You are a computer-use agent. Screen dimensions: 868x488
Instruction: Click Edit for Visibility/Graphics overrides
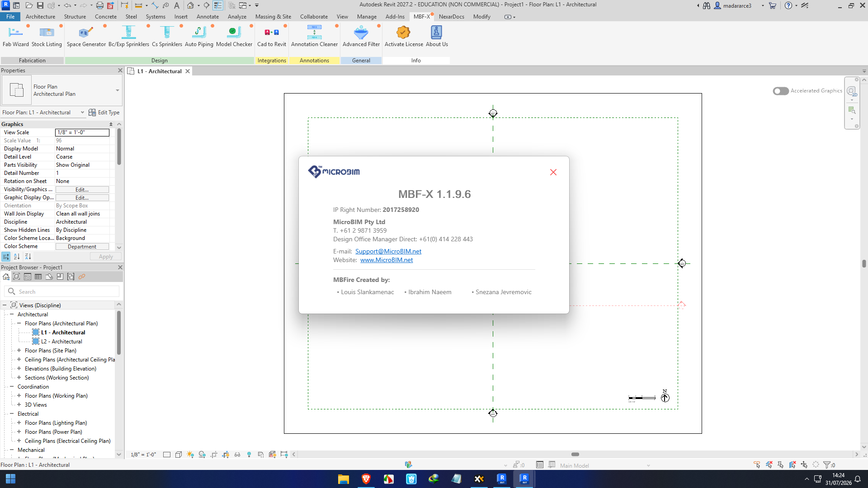(x=82, y=190)
